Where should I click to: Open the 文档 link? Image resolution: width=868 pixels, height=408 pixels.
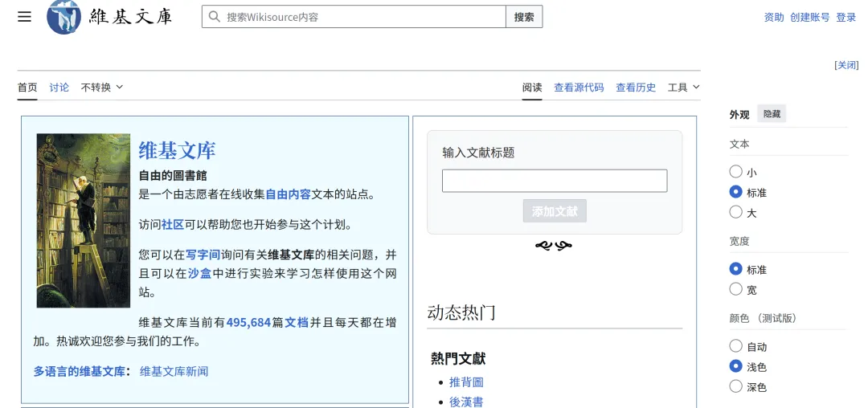tap(296, 322)
